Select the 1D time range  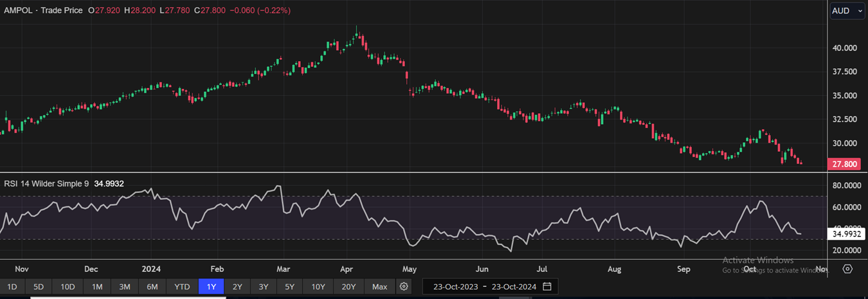pos(12,286)
